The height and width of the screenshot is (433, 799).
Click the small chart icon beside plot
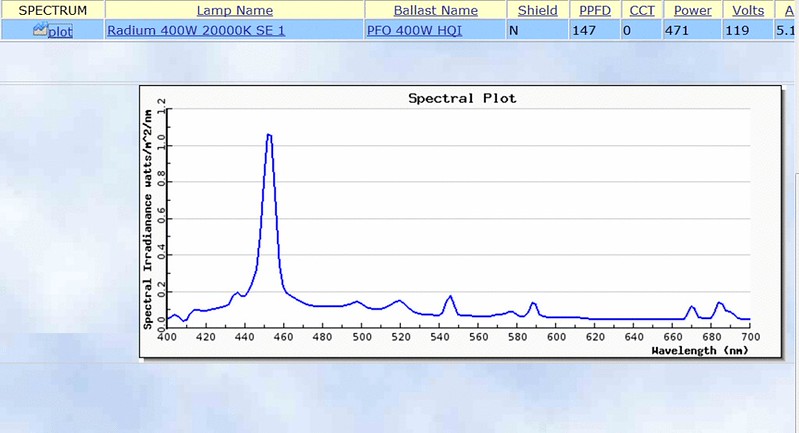(x=39, y=30)
